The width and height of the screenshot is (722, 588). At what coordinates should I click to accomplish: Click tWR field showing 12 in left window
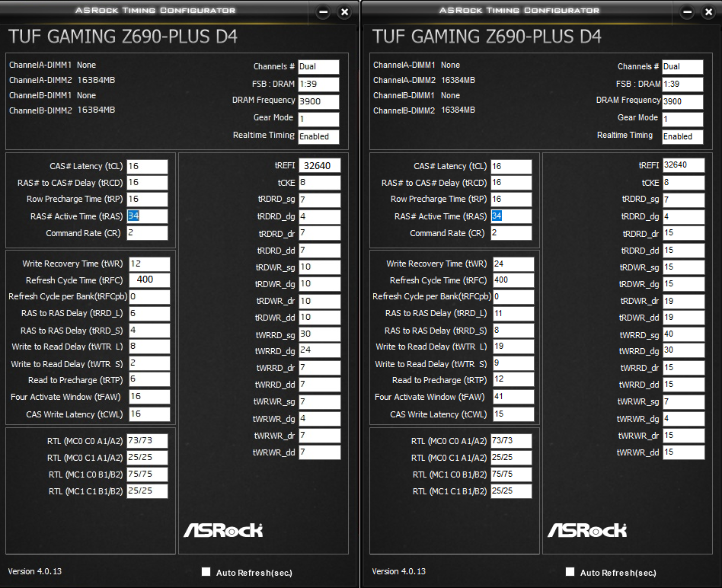click(x=149, y=264)
